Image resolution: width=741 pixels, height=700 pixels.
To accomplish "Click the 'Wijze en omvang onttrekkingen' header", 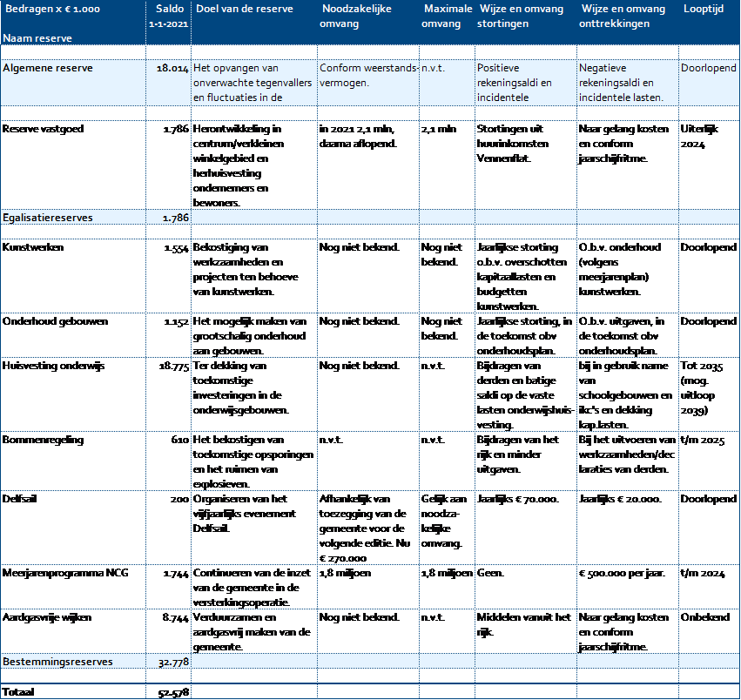I will [622, 16].
